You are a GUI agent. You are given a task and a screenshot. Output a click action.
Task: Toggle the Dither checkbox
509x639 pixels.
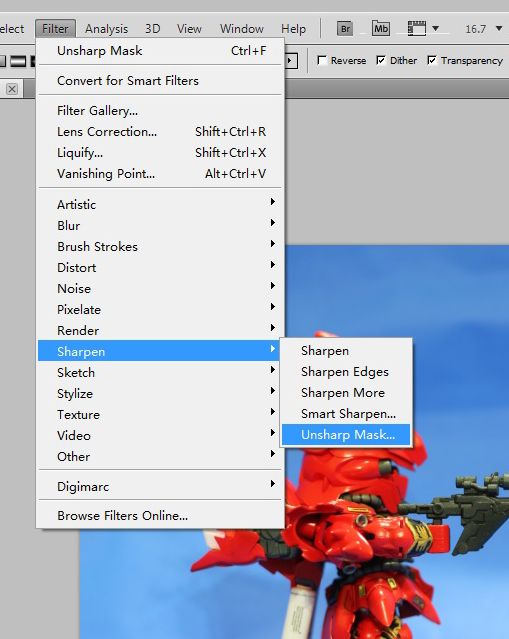click(x=381, y=60)
